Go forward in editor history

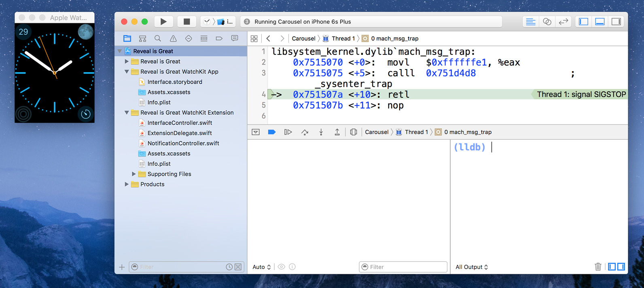(282, 39)
